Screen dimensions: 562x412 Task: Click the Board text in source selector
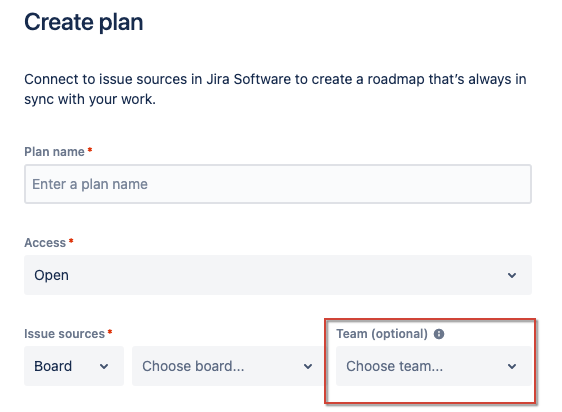coord(53,366)
